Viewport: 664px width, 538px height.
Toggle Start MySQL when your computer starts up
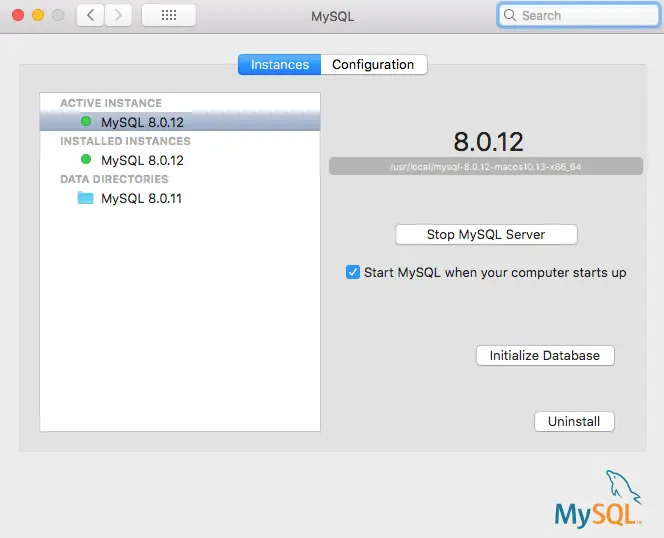[353, 272]
